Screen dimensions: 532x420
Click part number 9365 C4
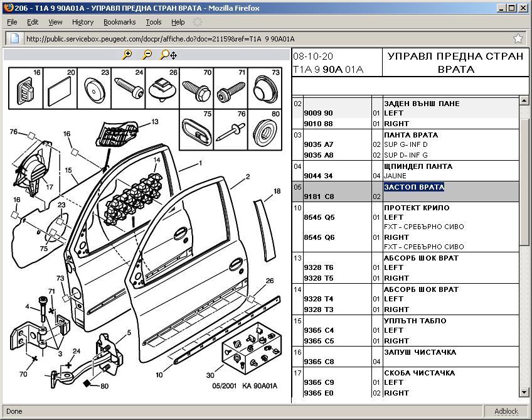click(x=319, y=330)
